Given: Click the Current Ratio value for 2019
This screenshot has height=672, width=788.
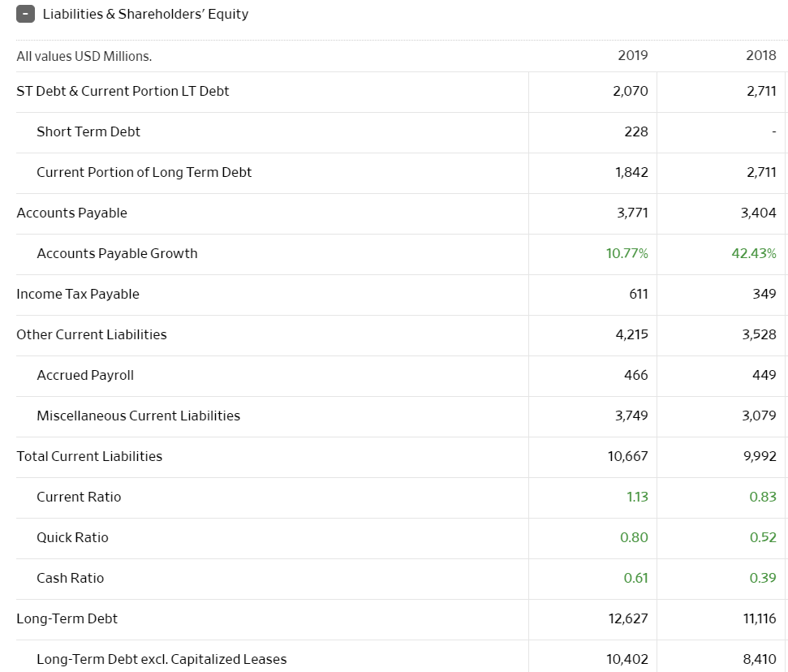Looking at the screenshot, I should point(638,497).
